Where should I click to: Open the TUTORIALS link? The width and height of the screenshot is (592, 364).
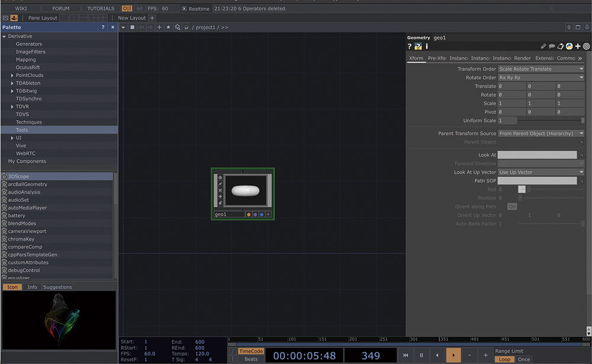pyautogui.click(x=101, y=9)
